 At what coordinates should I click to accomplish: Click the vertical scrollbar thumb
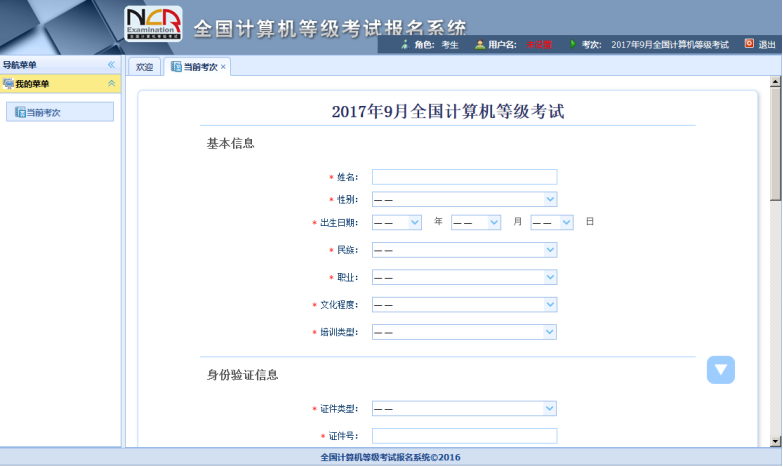coord(775,144)
